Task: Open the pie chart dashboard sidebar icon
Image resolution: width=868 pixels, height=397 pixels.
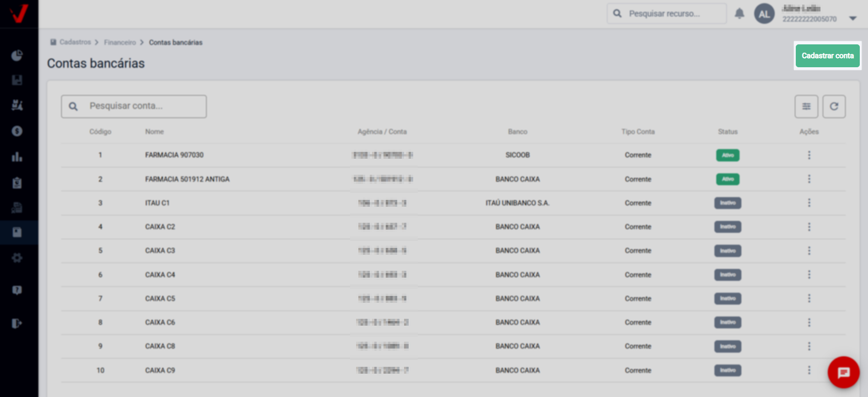Action: coord(17,56)
